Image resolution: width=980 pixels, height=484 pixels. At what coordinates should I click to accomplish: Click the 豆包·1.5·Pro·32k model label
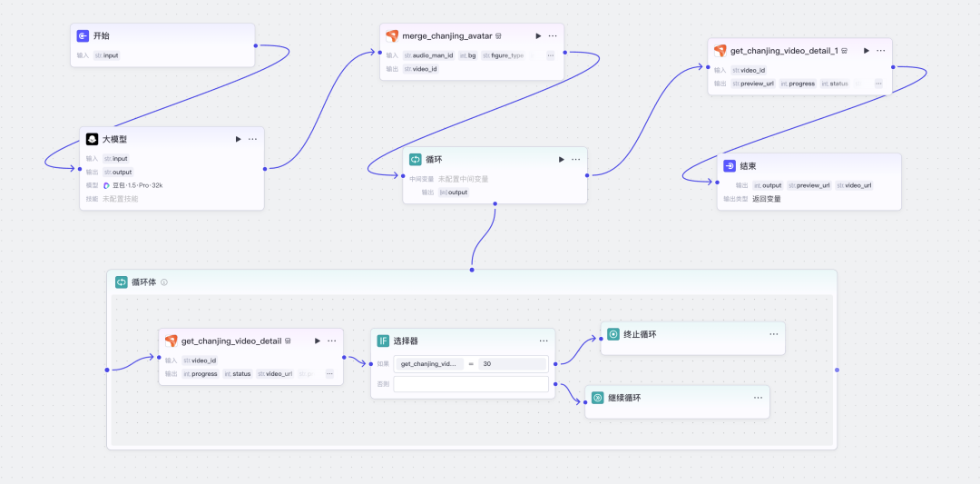pos(138,185)
